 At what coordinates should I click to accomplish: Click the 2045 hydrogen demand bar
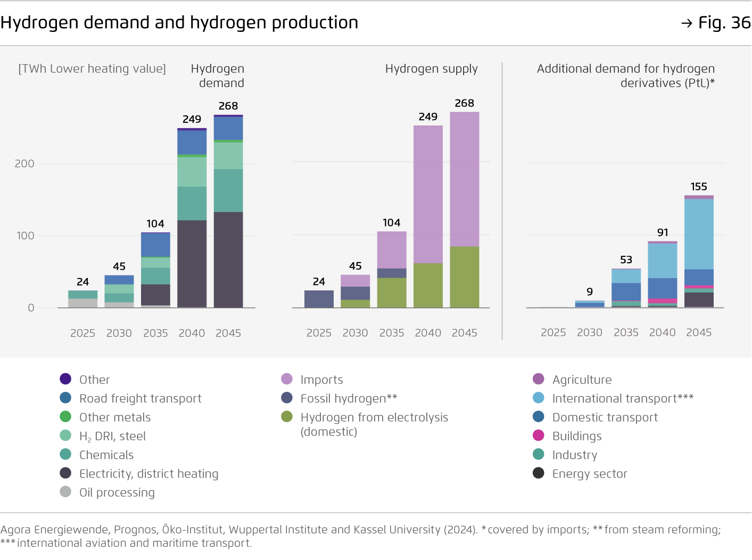point(228,211)
